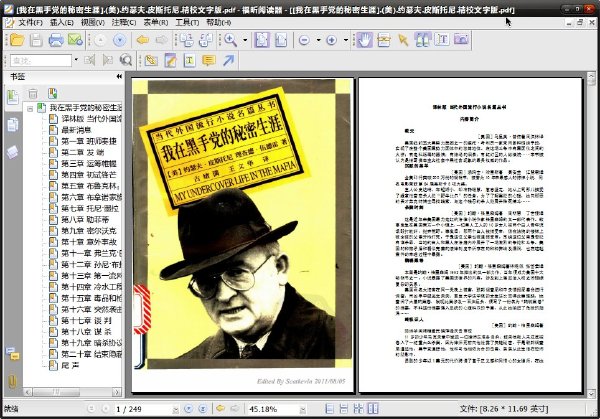Toggle Continuous page view in status bar
Viewport: 600px width, 419px height.
[x=344, y=409]
